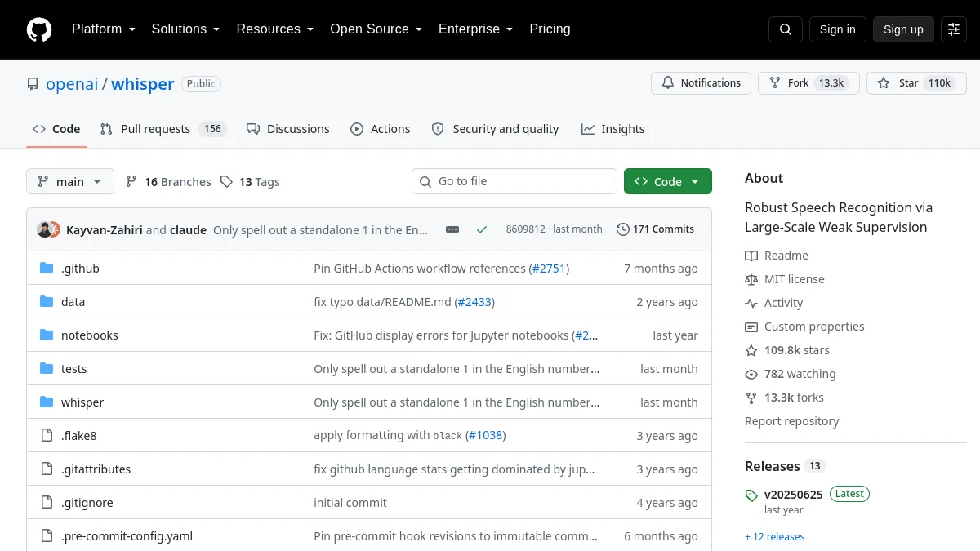The height and width of the screenshot is (551, 980).
Task: Open the appearance settings icon in header
Action: pos(954,29)
